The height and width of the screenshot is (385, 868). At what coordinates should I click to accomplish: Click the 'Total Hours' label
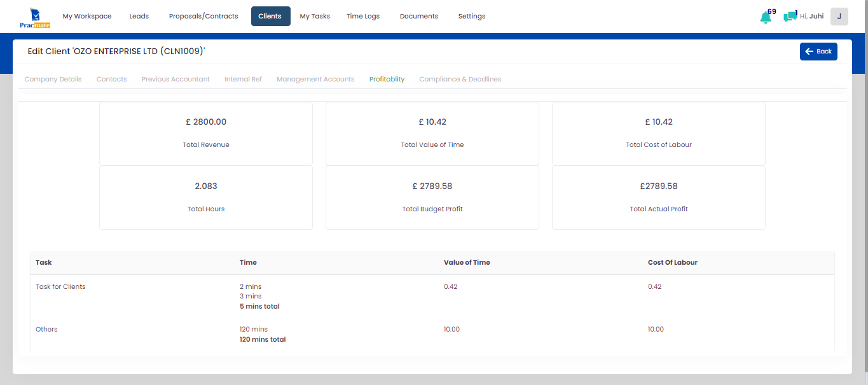(x=206, y=209)
